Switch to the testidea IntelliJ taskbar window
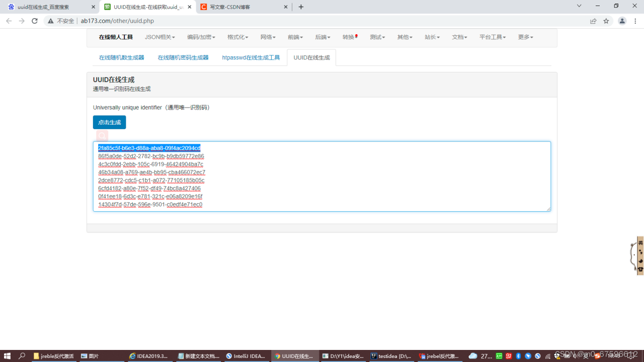The image size is (644, 362). tap(391, 356)
